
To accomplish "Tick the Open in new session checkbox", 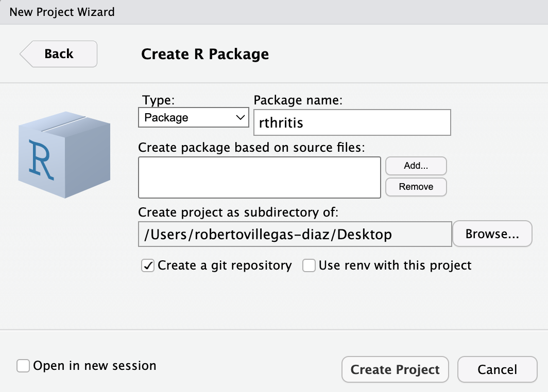I will tap(23, 366).
